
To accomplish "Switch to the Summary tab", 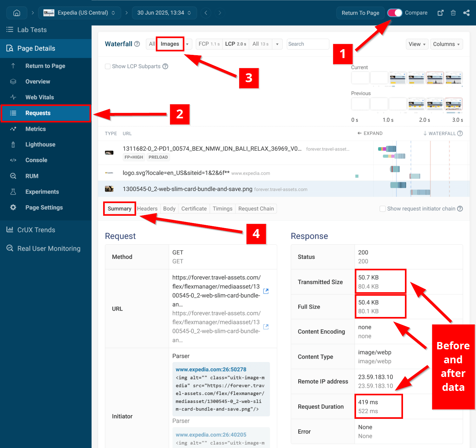I will point(119,208).
